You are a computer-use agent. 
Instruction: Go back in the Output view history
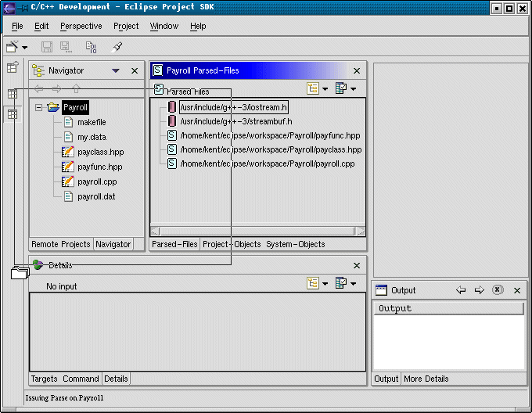click(x=461, y=290)
